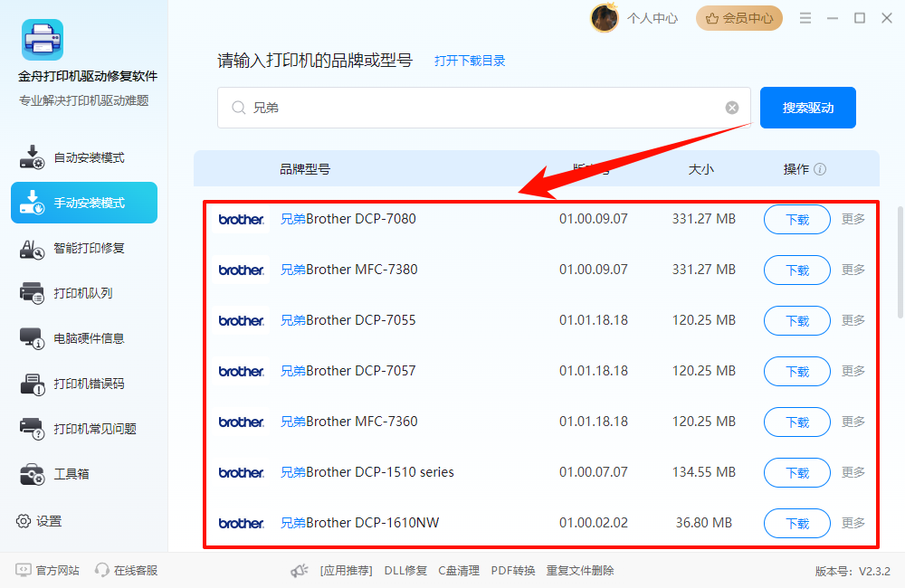Click version size 36.80 MB cell
Screen dimensions: 905x588
point(703,523)
